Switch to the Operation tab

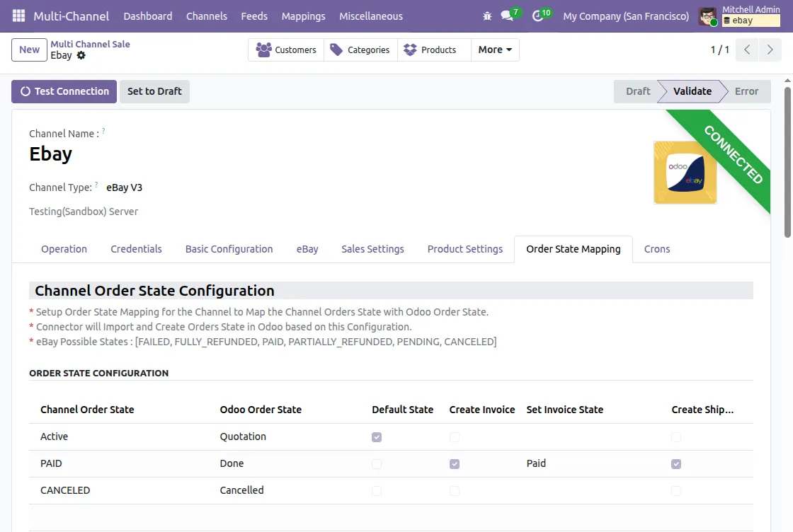click(x=64, y=249)
